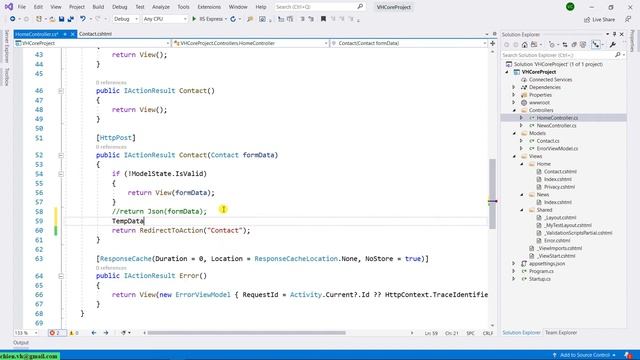Select NewsController.cs in Solution Explorer
Screen dimensions: 640x360
click(x=556, y=126)
